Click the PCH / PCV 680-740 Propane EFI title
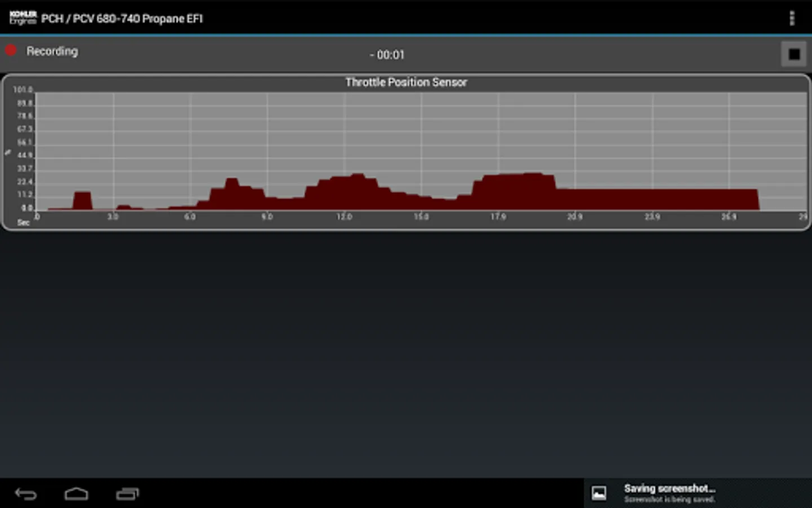812x508 pixels. 122,19
